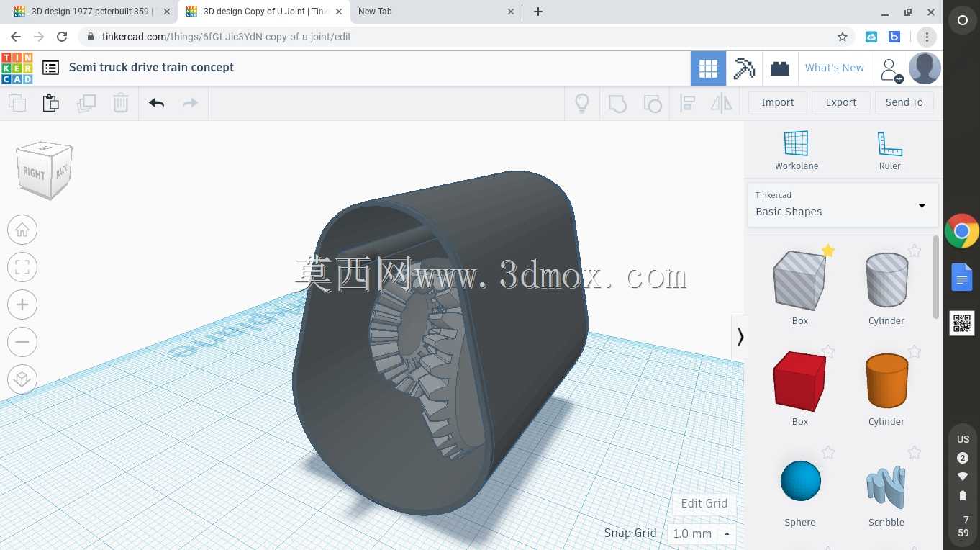Screen dimensions: 980x550
Task: Open the What's New link
Action: (834, 68)
